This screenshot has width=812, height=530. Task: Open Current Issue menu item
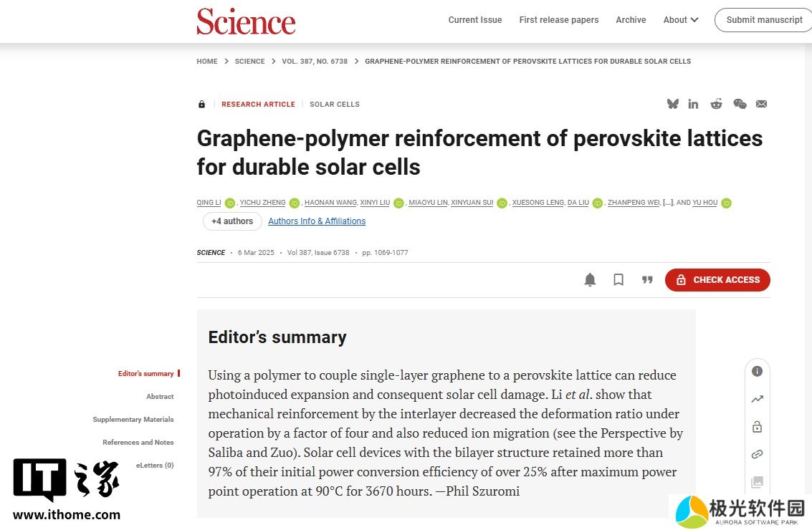coord(475,19)
